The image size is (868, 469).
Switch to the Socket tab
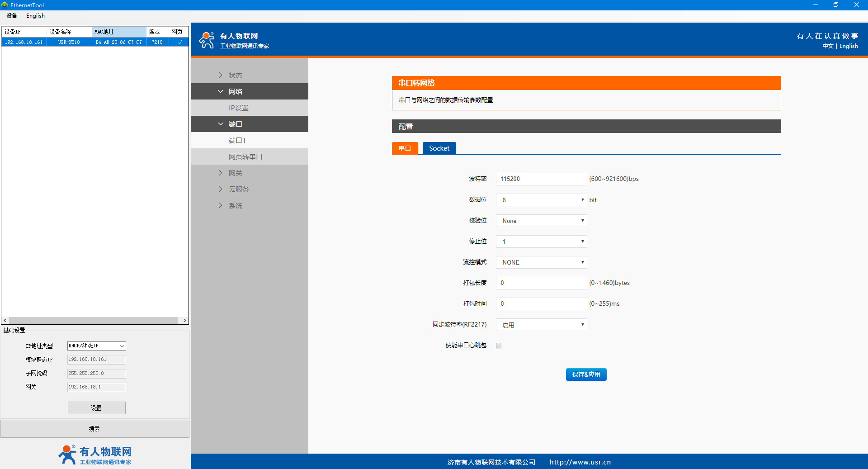[x=439, y=148]
